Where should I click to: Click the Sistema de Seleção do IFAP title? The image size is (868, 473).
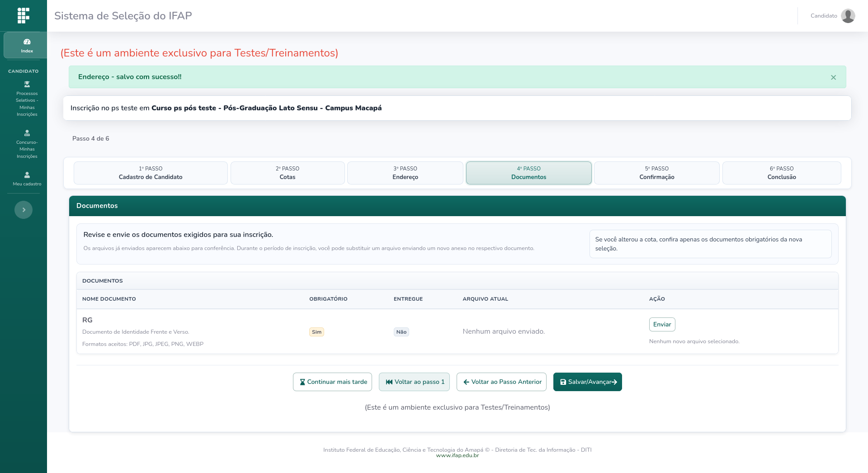123,16
